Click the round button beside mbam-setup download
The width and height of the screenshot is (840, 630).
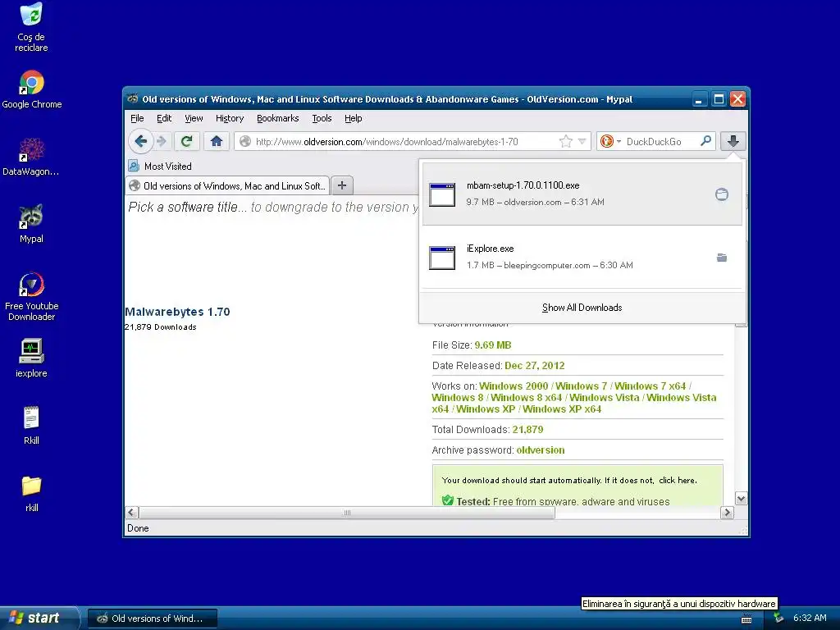pyautogui.click(x=722, y=194)
